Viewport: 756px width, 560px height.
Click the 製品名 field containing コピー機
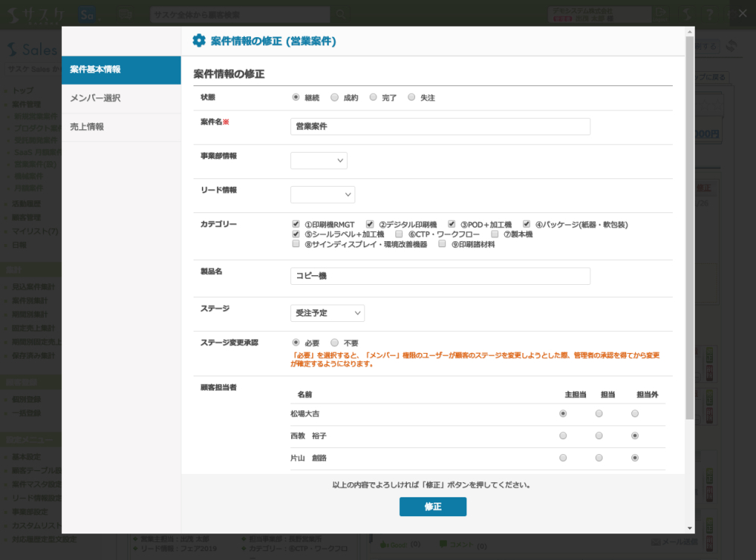click(x=440, y=277)
